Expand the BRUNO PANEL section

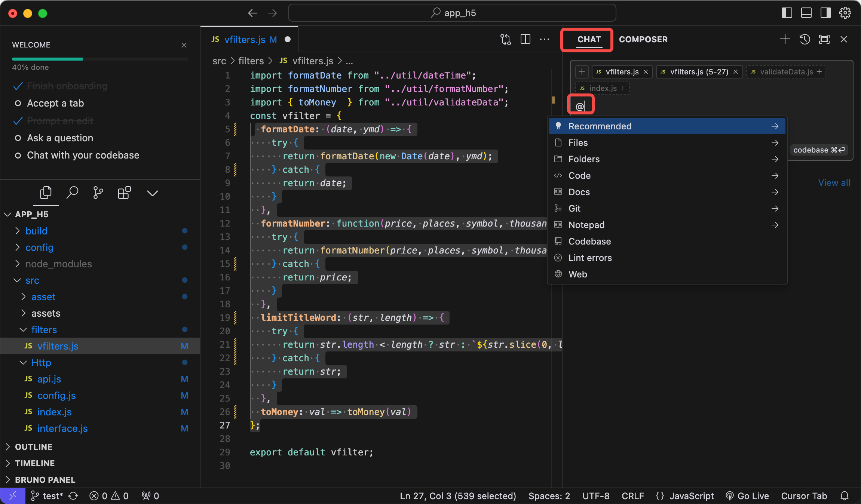tap(100, 480)
